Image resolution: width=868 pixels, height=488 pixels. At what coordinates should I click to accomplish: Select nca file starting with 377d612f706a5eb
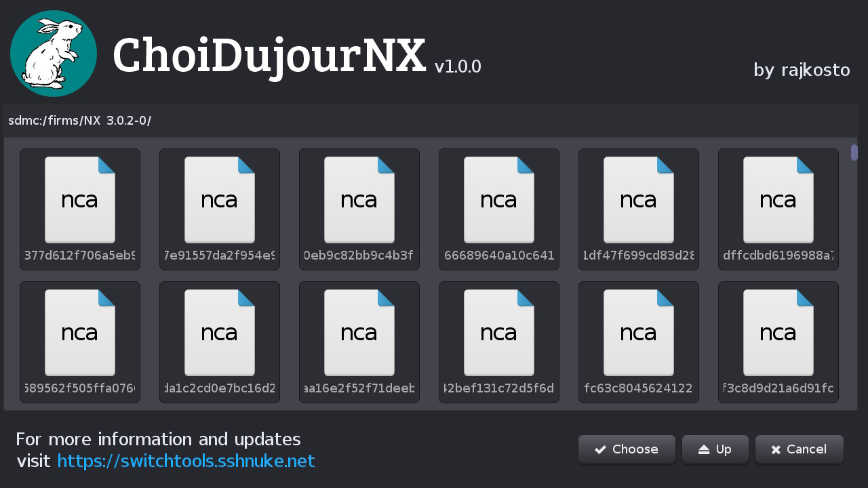pos(80,209)
